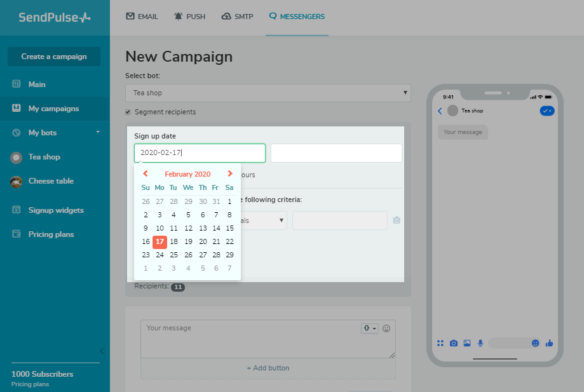Open the Select bot Tea shop dropdown

[x=268, y=93]
